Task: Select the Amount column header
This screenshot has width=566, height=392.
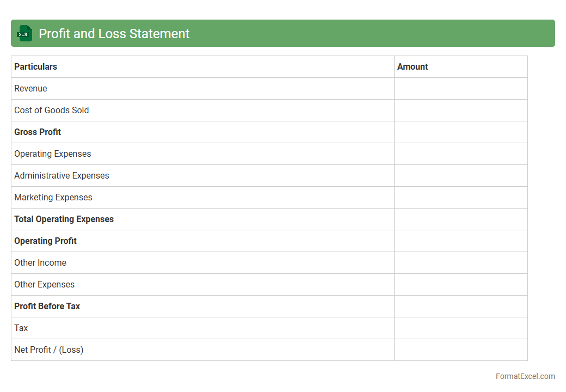Action: [x=413, y=66]
